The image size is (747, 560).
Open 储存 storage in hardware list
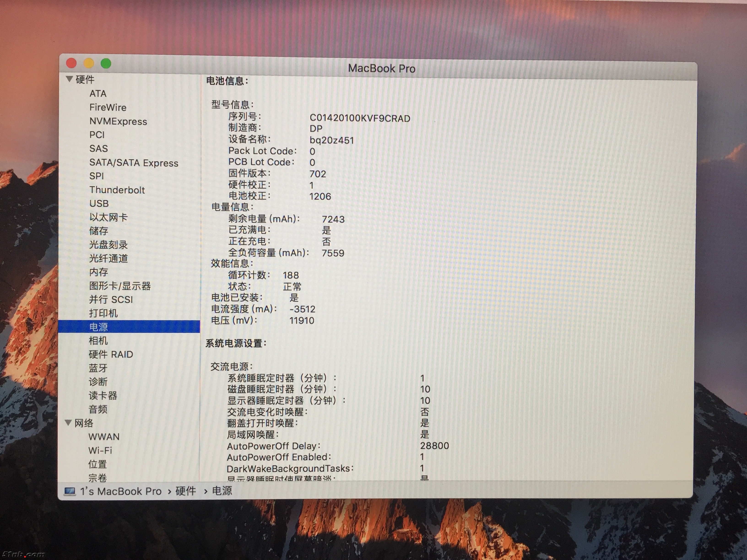pyautogui.click(x=99, y=231)
